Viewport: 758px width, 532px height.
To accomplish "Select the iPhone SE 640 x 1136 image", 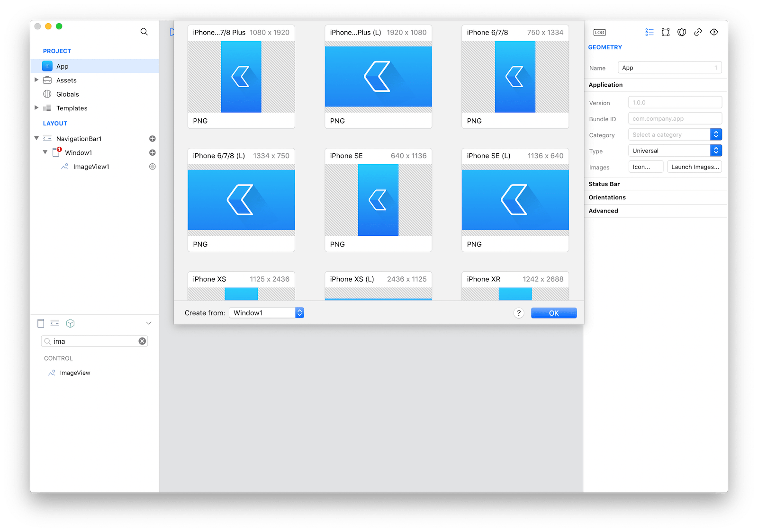I will point(378,200).
